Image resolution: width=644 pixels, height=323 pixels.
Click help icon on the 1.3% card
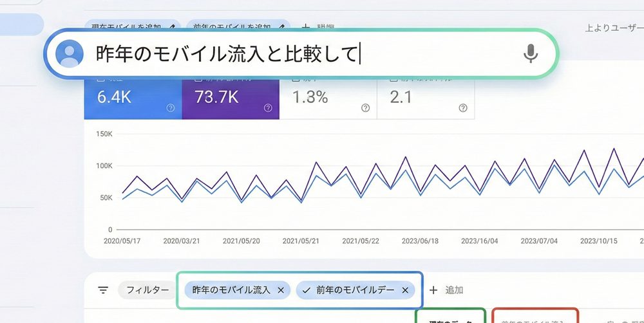click(x=365, y=108)
